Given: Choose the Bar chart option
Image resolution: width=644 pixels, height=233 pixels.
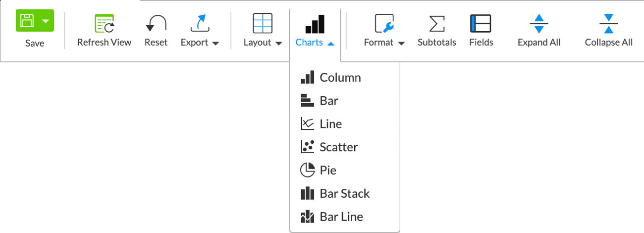Looking at the screenshot, I should click(x=329, y=101).
